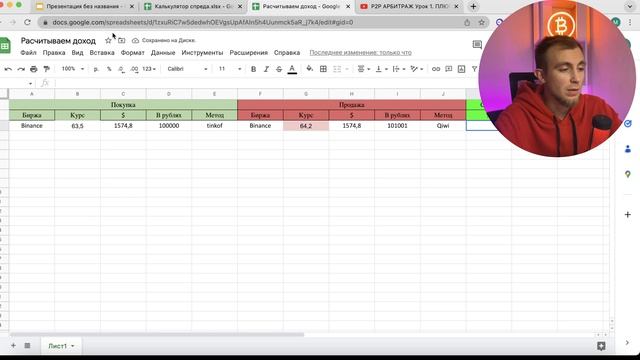Switch to Калькулятор спреда.xlsx tab
Image resolution: width=640 pixels, height=360 pixels.
point(193,7)
